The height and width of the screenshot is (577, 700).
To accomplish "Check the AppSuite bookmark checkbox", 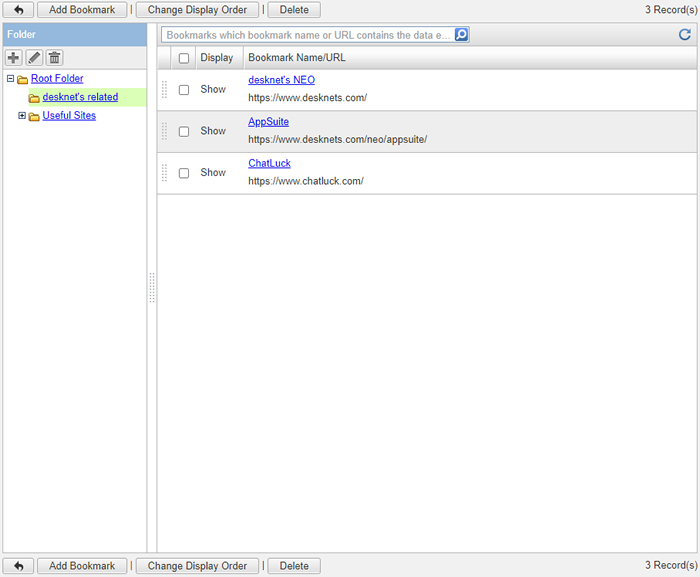I will click(184, 131).
